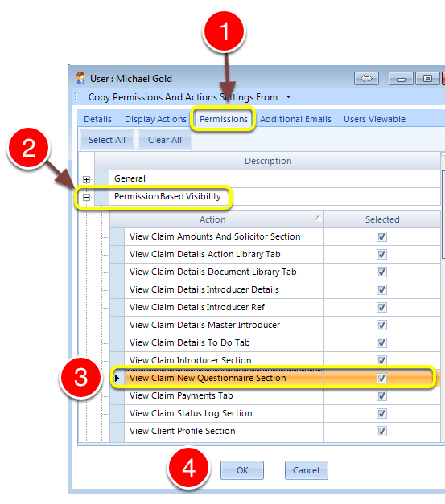Viewport: 445px width, 504px height.
Task: Select the View Claim Status Log Section row
Action: point(275,413)
